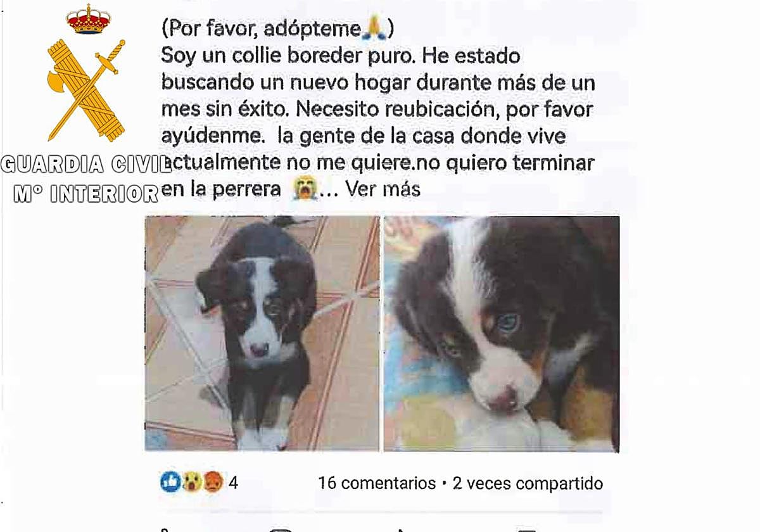Click the blue Like reaction icon
This screenshot has height=532, width=760.
(170, 483)
